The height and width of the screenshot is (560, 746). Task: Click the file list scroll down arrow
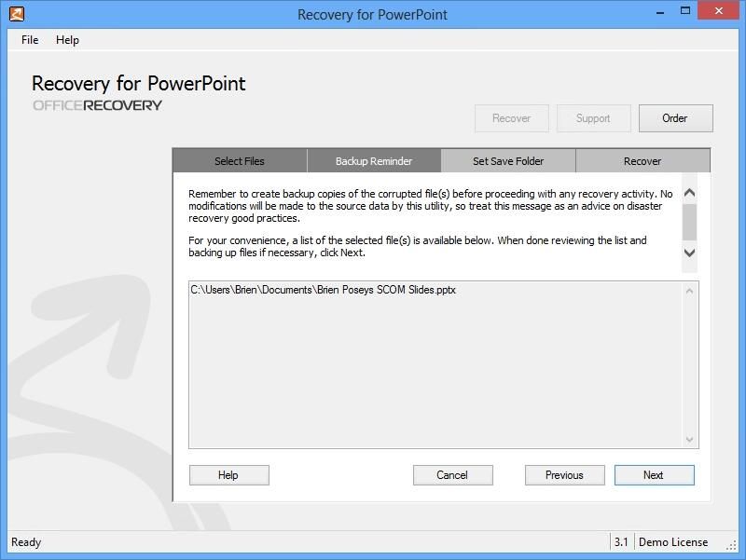689,438
